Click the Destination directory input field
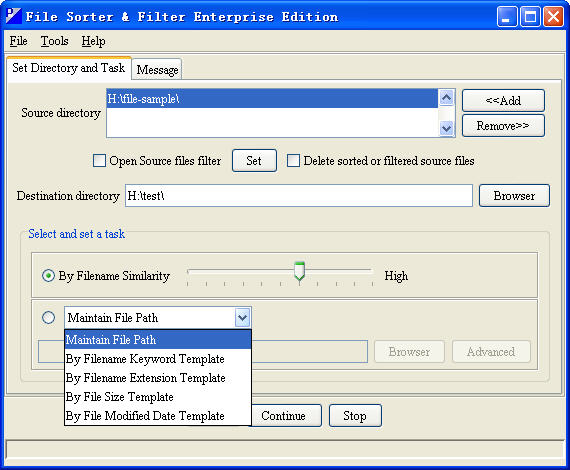The width and height of the screenshot is (570, 470). (x=299, y=196)
